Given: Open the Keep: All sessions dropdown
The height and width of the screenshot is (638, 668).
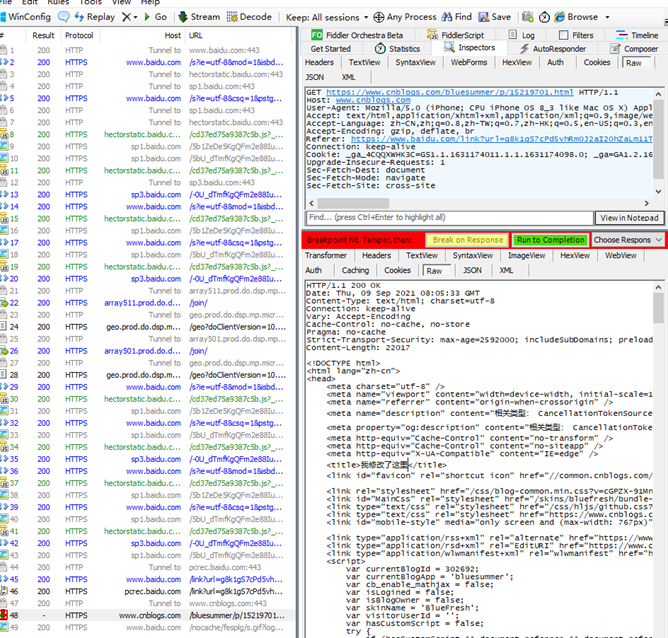Looking at the screenshot, I should [x=327, y=17].
